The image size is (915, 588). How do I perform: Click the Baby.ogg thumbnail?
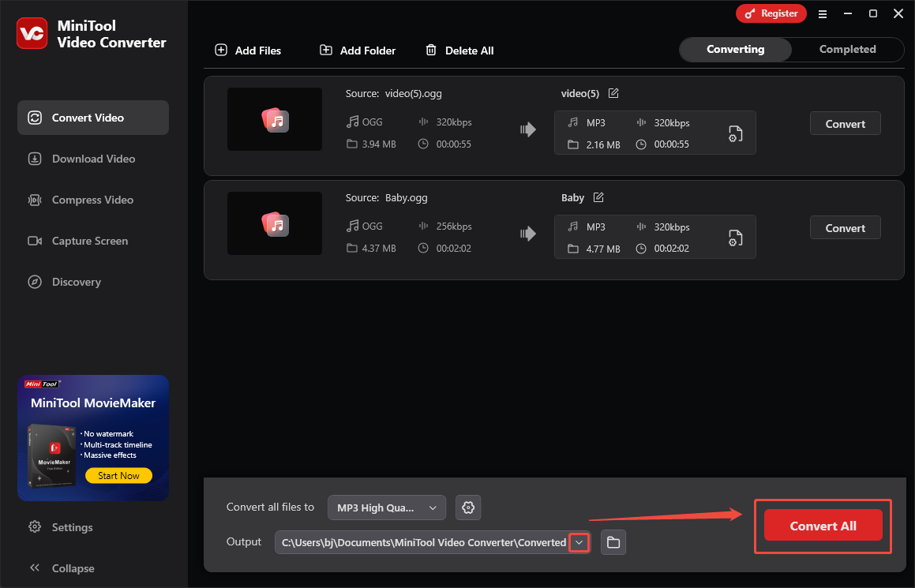click(x=274, y=223)
